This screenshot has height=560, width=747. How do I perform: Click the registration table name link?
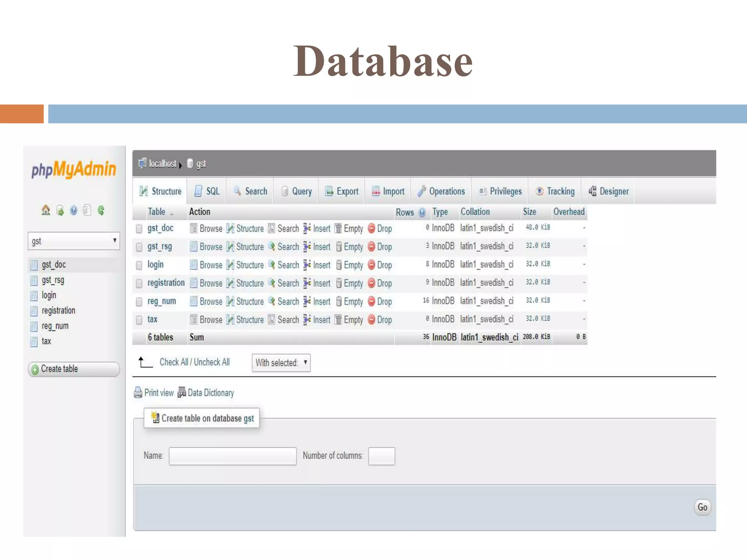point(166,283)
